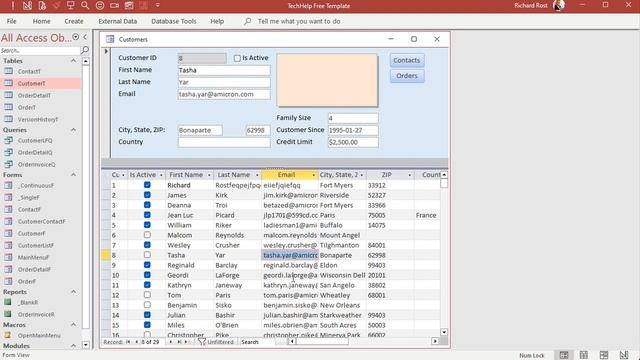Open the Email column filter dropdown
This screenshot has height=360, width=640.
[313, 175]
